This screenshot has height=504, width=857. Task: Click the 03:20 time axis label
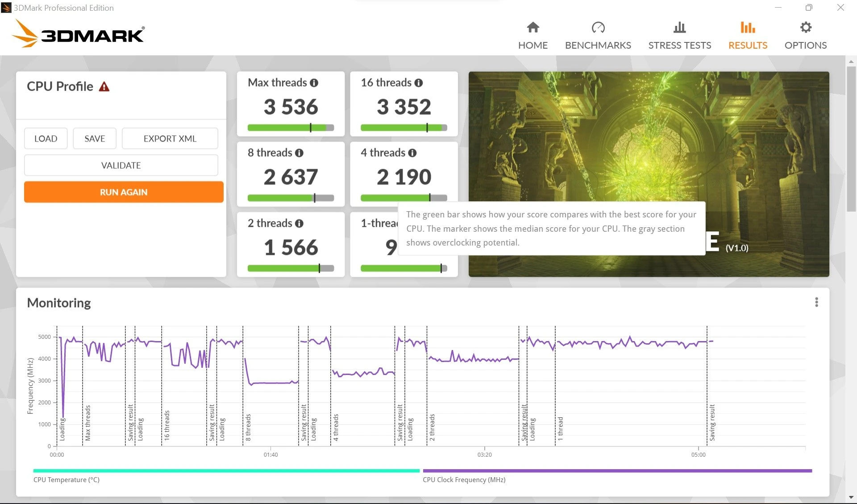point(484,454)
